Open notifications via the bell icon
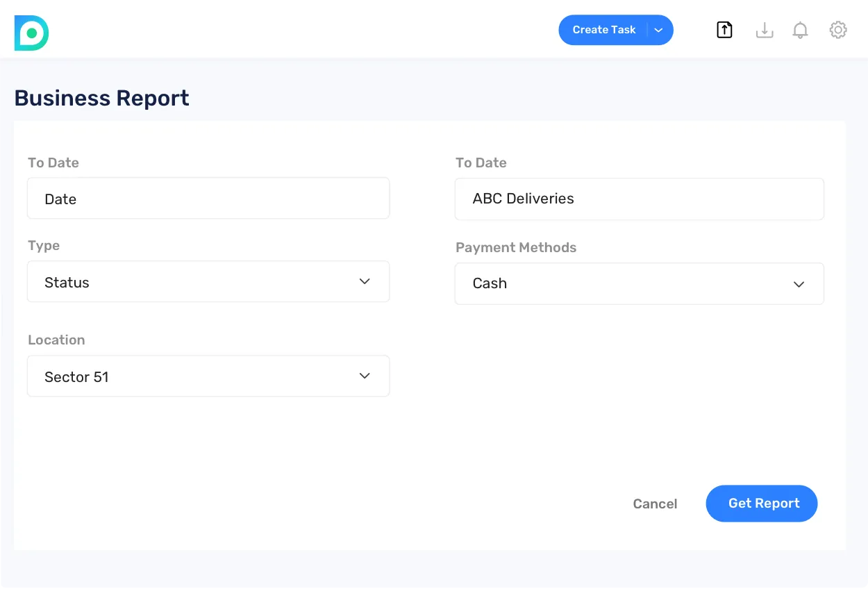Screen dimensions: 868x589 pyautogui.click(x=800, y=30)
